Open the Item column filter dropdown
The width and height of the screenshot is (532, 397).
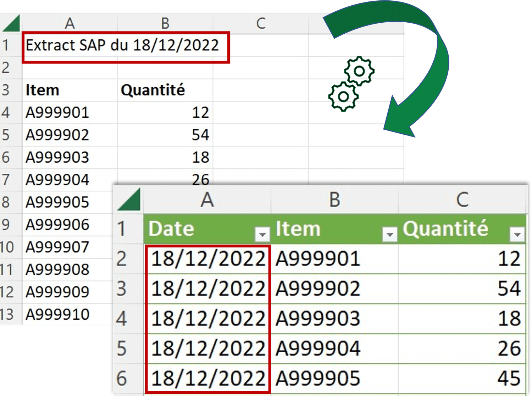pos(389,234)
